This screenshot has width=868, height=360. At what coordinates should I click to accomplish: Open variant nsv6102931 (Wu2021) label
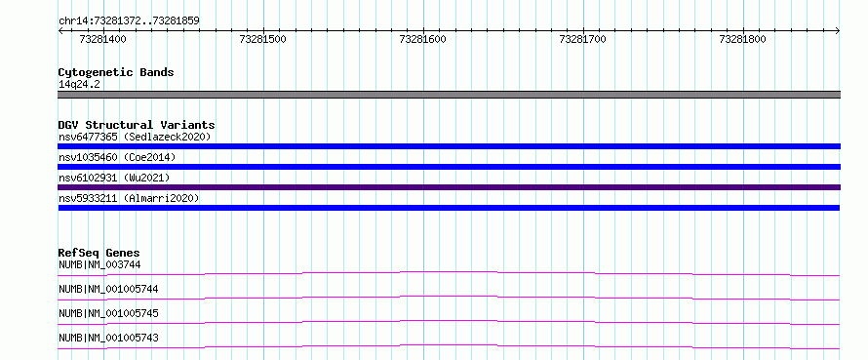[x=114, y=178]
